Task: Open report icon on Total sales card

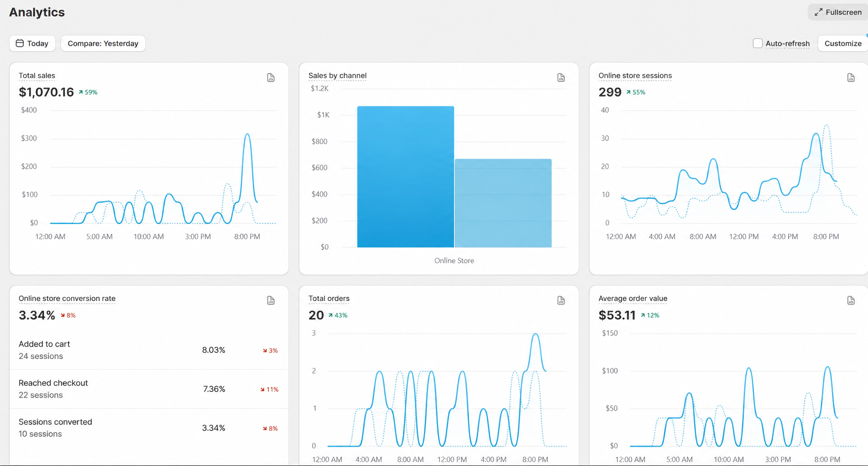Action: [271, 78]
